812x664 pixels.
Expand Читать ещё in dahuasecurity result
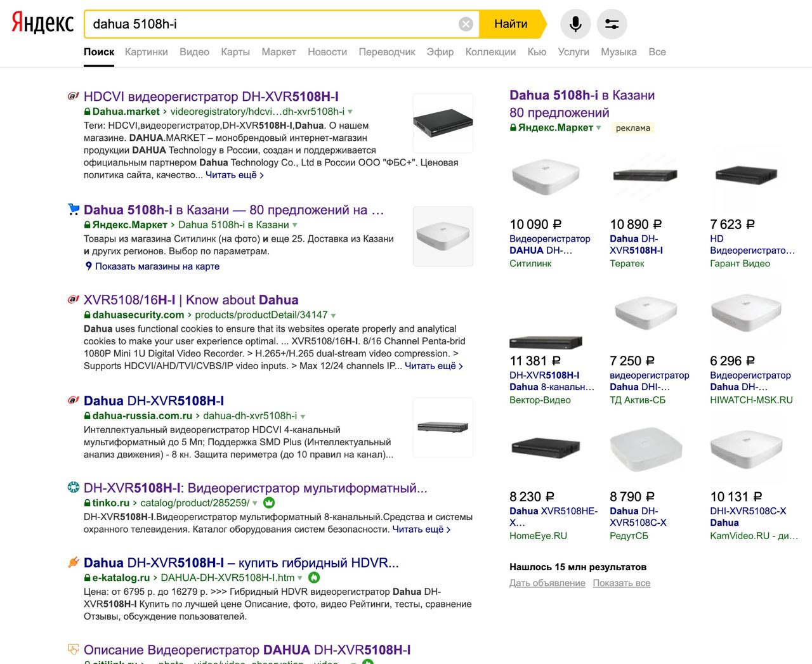pyautogui.click(x=434, y=366)
